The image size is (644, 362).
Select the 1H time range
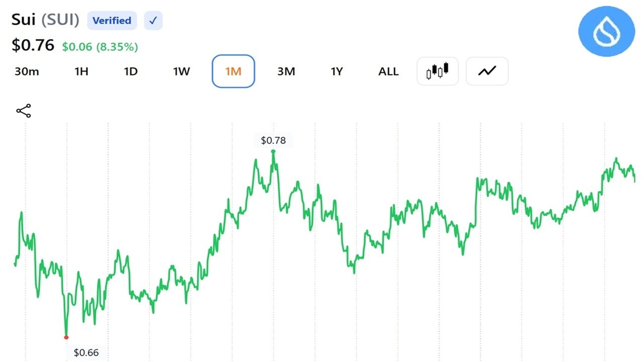[x=82, y=71]
